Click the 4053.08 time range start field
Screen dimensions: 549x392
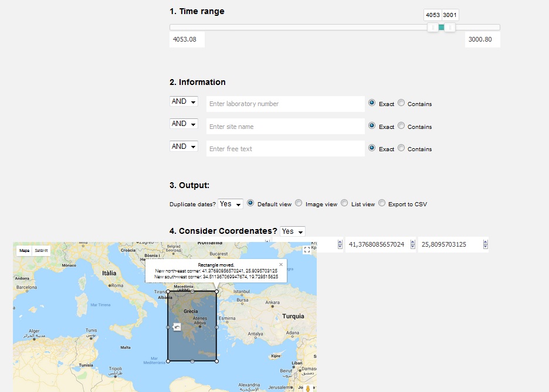pos(187,39)
